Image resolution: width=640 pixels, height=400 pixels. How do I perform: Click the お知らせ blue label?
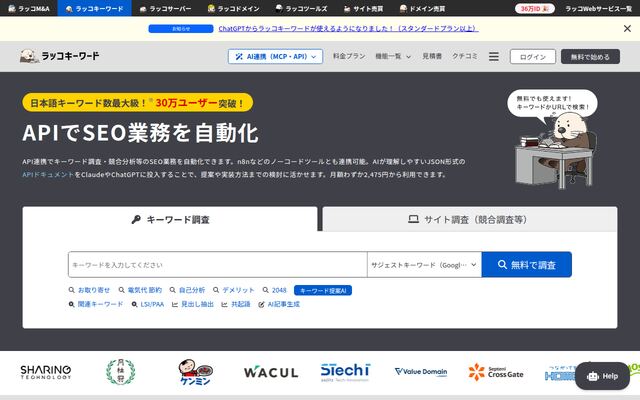tap(181, 29)
